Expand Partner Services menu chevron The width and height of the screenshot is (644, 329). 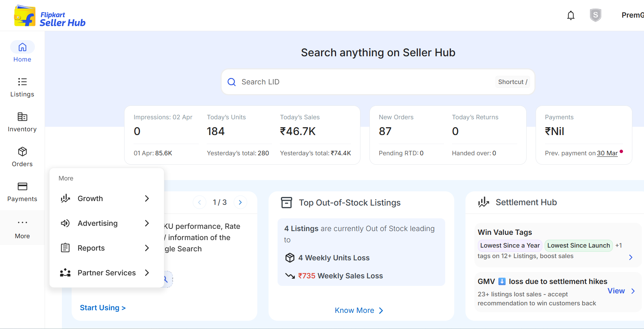point(147,273)
